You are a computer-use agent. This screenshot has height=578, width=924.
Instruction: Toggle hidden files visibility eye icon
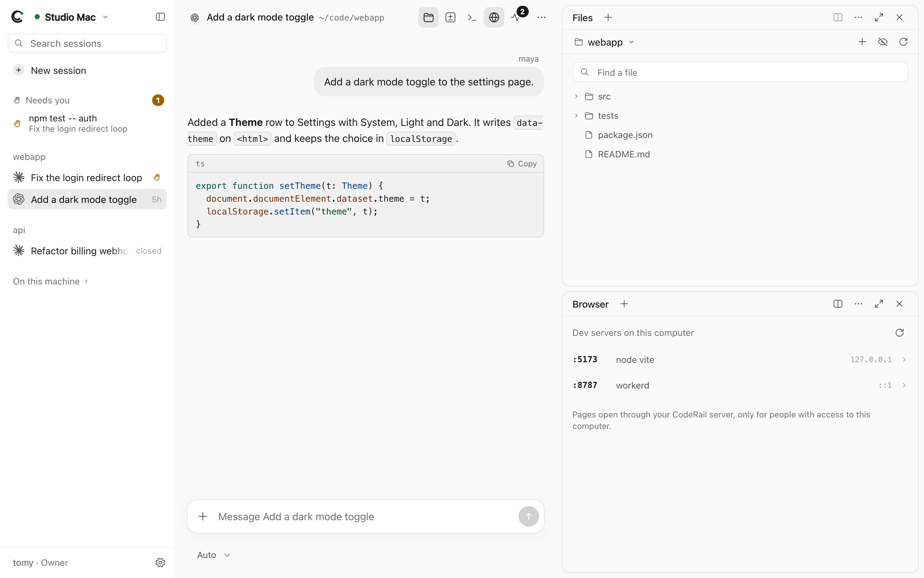[883, 42]
